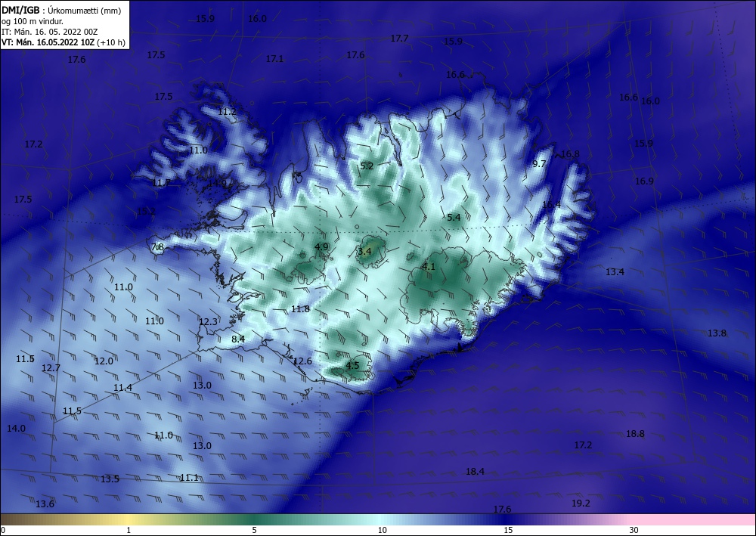
Task: Click the 1 label on the color scale
Action: pos(129,530)
